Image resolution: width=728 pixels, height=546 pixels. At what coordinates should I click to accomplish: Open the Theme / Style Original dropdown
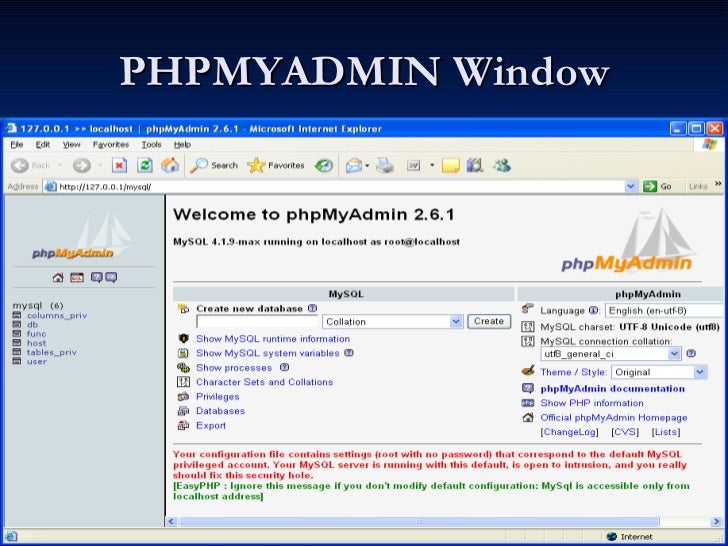coord(659,372)
